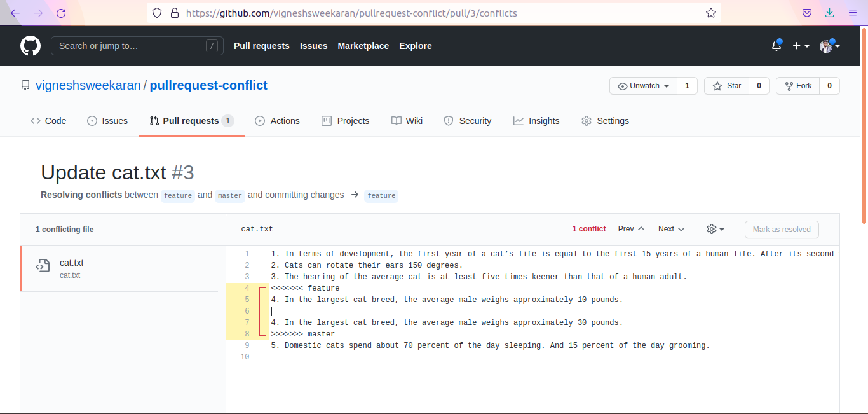This screenshot has height=414, width=868.
Task: Click the repository book icon
Action: (25, 85)
